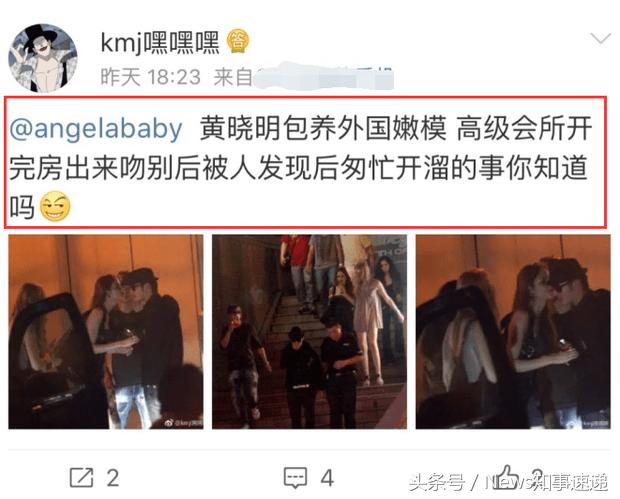
Task: Click the repost count 2
Action: 113,478
